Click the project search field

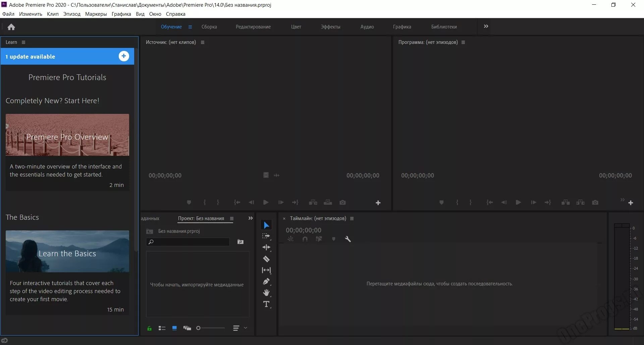[188, 242]
